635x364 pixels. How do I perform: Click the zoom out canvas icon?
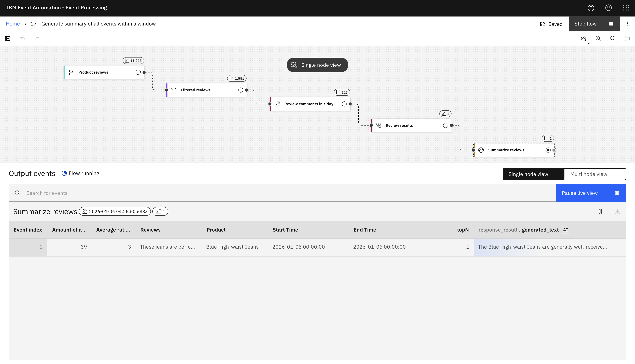(613, 39)
